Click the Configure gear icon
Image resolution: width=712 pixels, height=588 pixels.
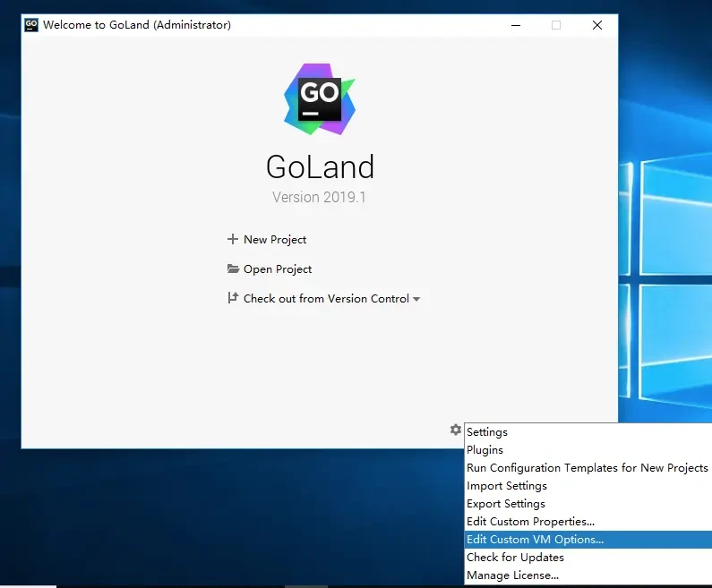coord(455,430)
